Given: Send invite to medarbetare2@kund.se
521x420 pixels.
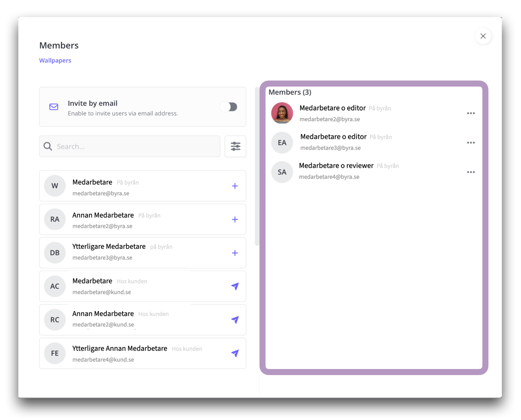Looking at the screenshot, I should click(235, 320).
